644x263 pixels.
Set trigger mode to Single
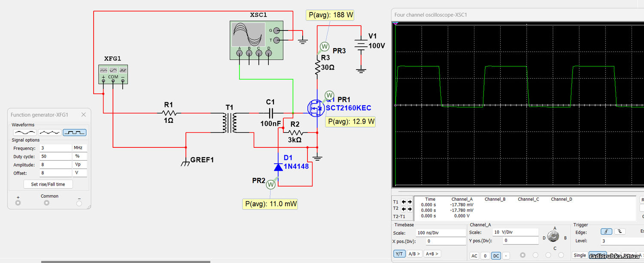pos(580,255)
